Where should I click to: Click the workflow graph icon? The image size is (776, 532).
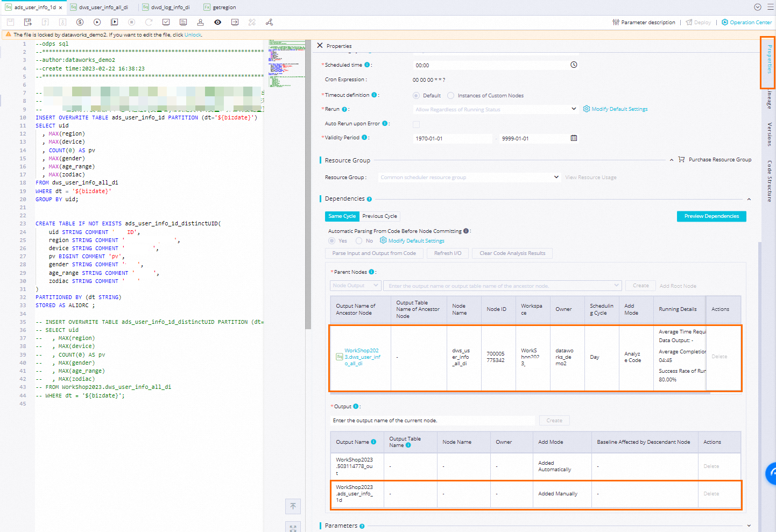(x=269, y=22)
